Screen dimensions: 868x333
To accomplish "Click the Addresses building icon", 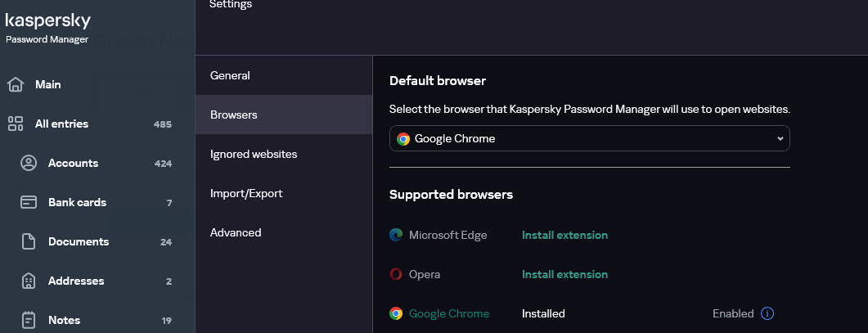I will click(x=29, y=281).
